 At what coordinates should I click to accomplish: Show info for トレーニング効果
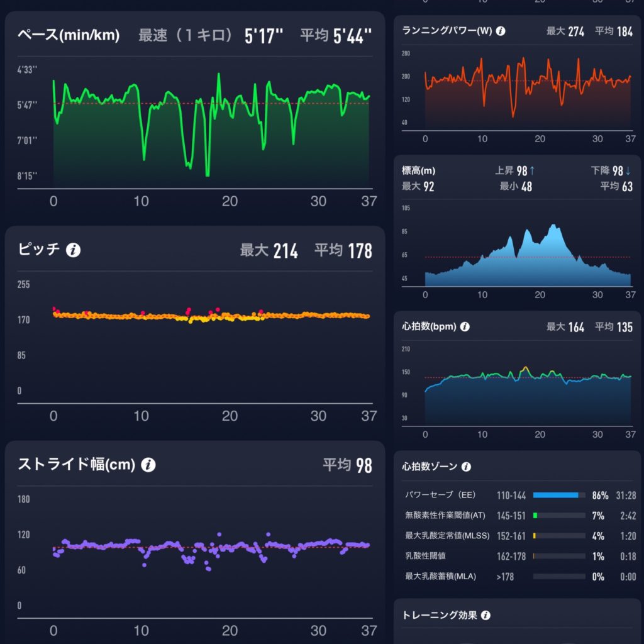tap(486, 616)
